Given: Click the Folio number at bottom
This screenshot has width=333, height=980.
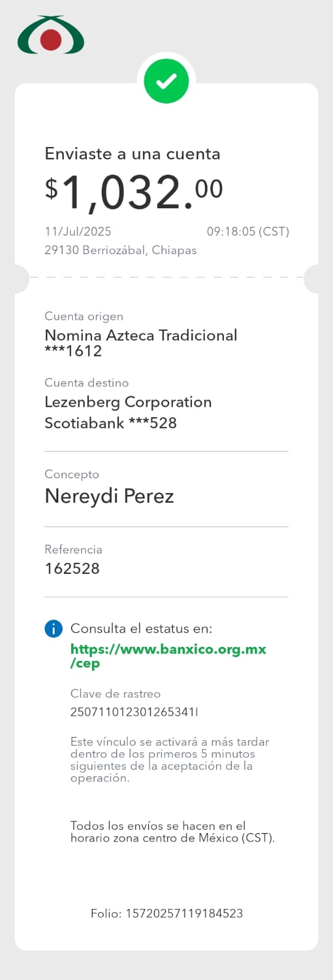Looking at the screenshot, I should point(167,913).
